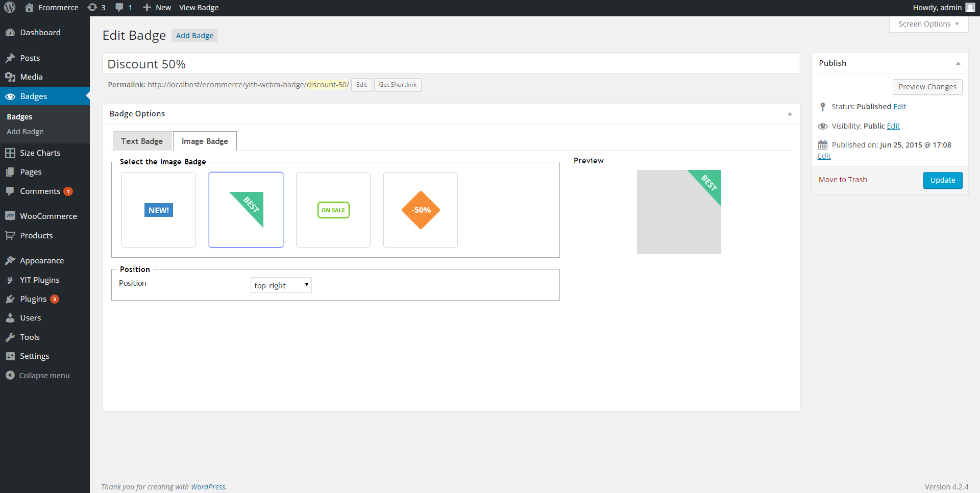Open Plugins menu with update badge
980x493 pixels.
[34, 299]
